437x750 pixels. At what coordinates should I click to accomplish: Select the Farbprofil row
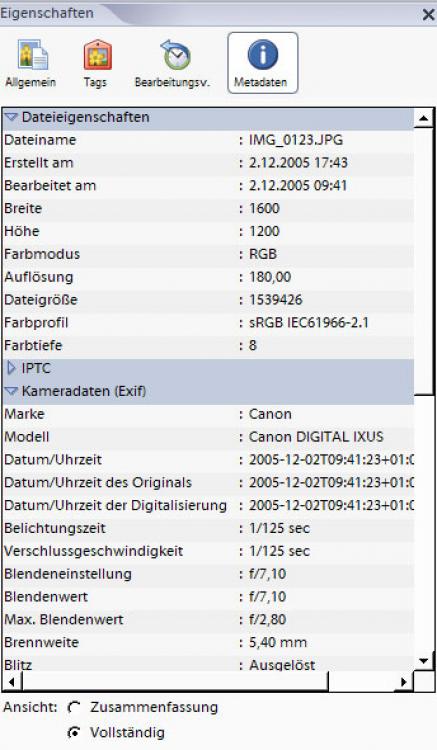point(208,322)
